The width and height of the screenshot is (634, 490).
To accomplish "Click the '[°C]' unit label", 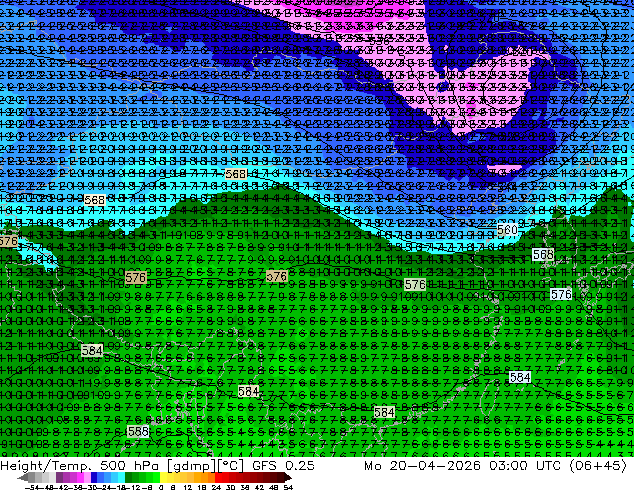I will [229, 466].
